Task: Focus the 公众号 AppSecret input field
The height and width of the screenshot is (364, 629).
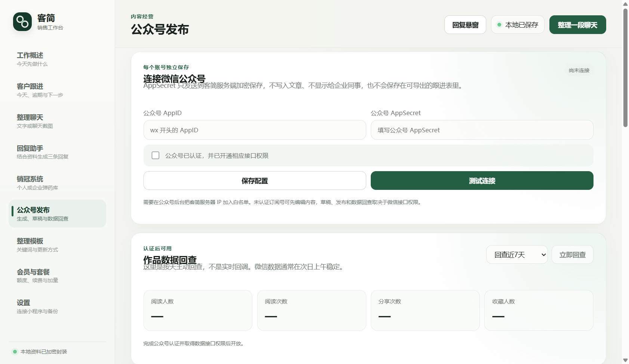Action: click(x=482, y=130)
